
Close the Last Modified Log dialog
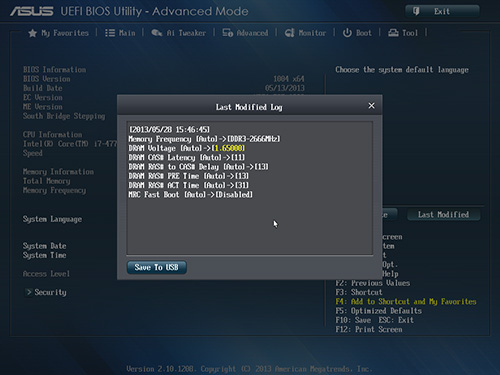[x=371, y=106]
